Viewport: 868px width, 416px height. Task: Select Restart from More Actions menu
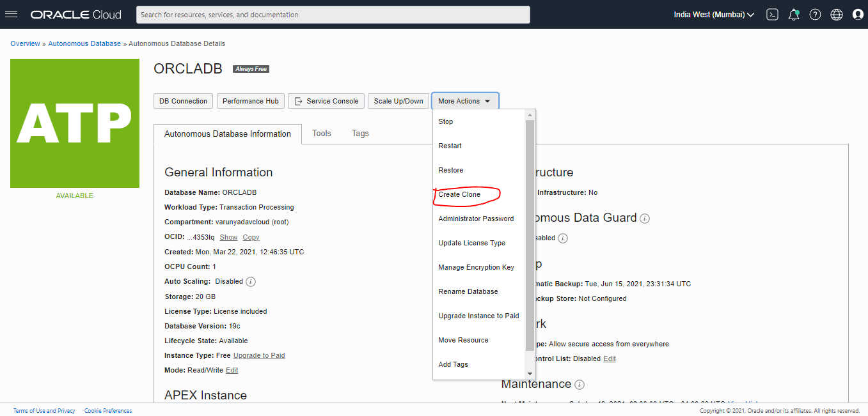point(479,146)
